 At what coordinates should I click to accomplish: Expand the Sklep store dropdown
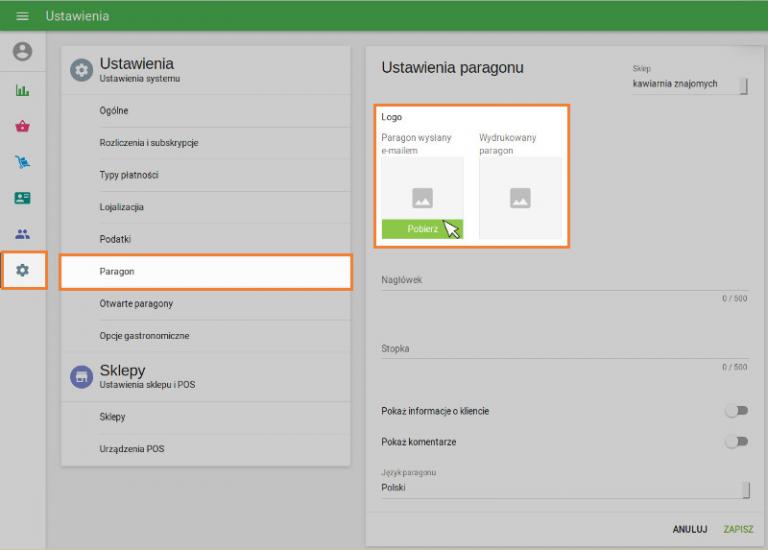[689, 85]
